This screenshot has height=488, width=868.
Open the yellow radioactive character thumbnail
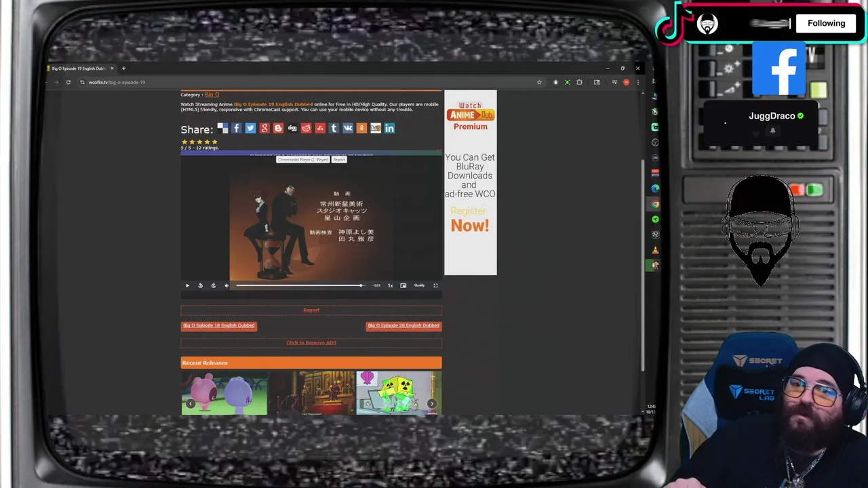[x=399, y=392]
